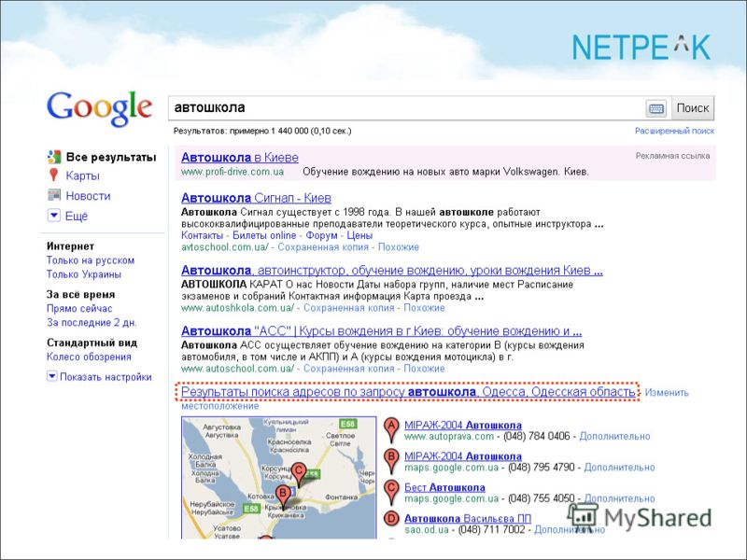Open Дополнительно for phone (048) 784 0406

point(614,436)
